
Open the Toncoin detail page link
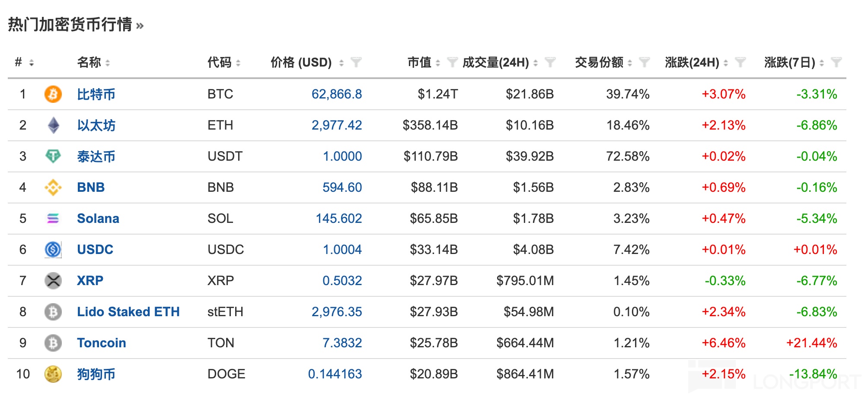pos(101,343)
